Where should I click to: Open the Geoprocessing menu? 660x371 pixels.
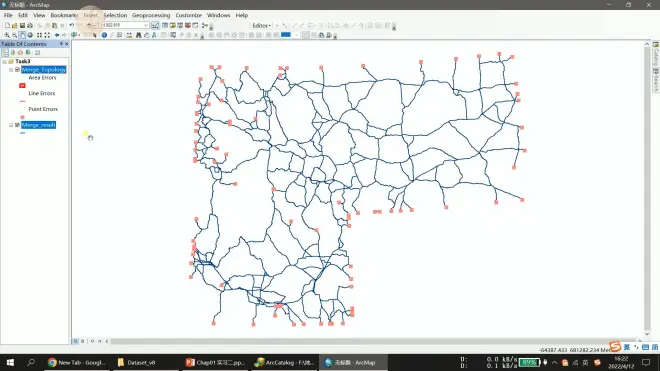click(151, 15)
